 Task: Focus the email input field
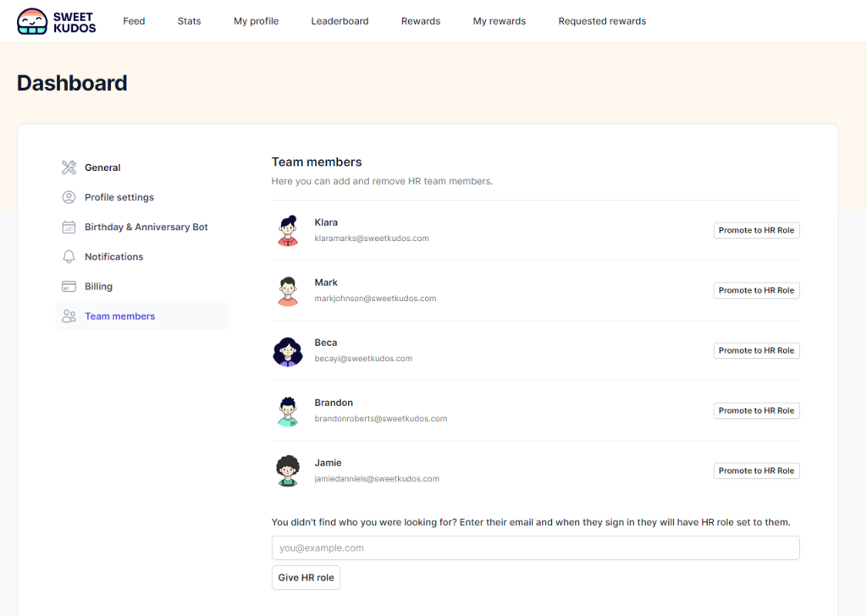coord(535,547)
